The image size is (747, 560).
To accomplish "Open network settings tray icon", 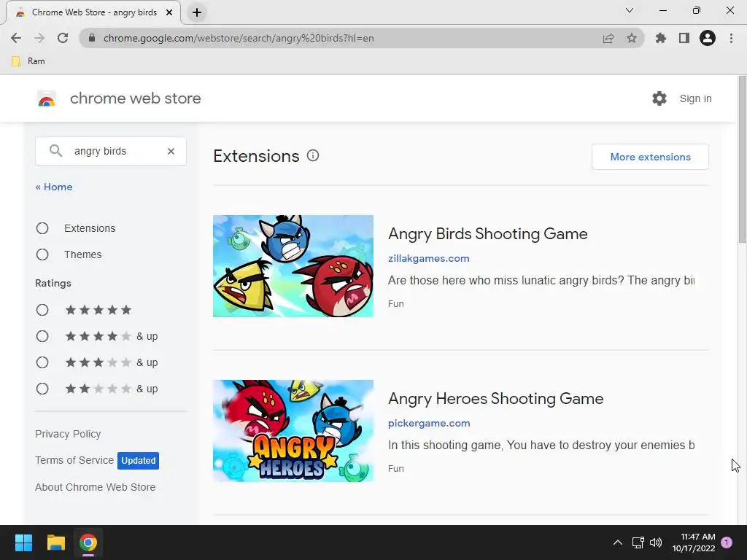I will tap(638, 542).
